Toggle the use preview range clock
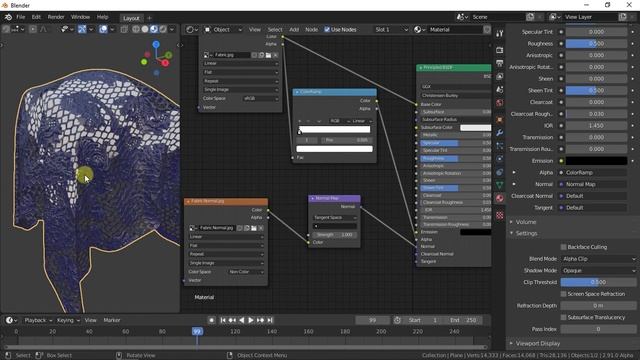 397,320
